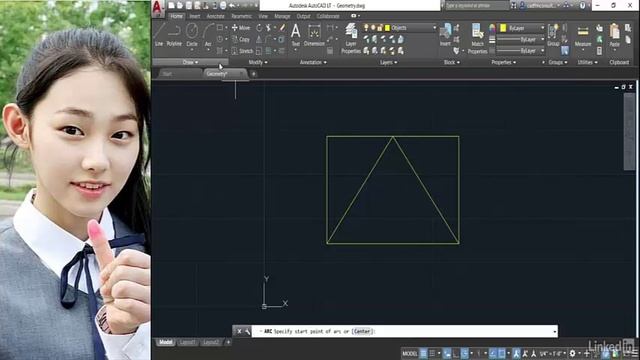Screen dimensions: 640x360
Task: Click the Match Properties tool
Action: 477,38
